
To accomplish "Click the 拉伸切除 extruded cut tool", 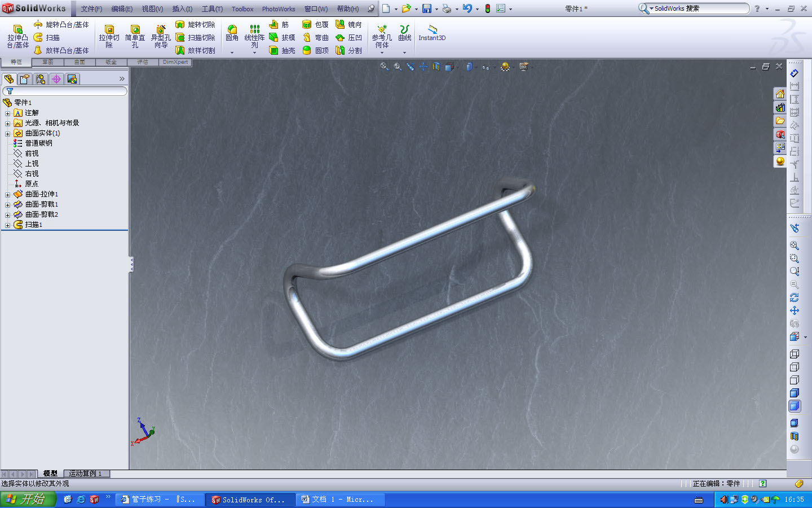I will click(x=109, y=37).
